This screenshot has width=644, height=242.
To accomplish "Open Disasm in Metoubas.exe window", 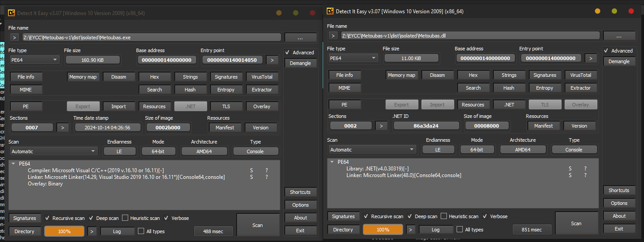I will click(118, 77).
